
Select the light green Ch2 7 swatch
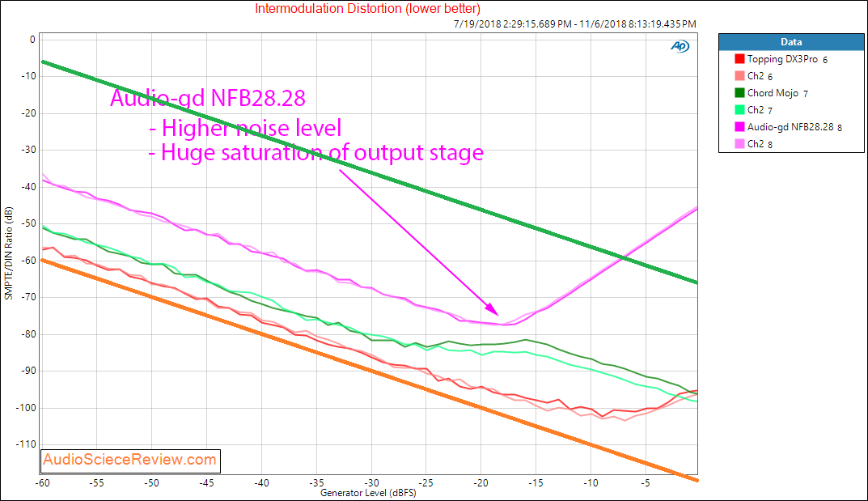click(739, 109)
